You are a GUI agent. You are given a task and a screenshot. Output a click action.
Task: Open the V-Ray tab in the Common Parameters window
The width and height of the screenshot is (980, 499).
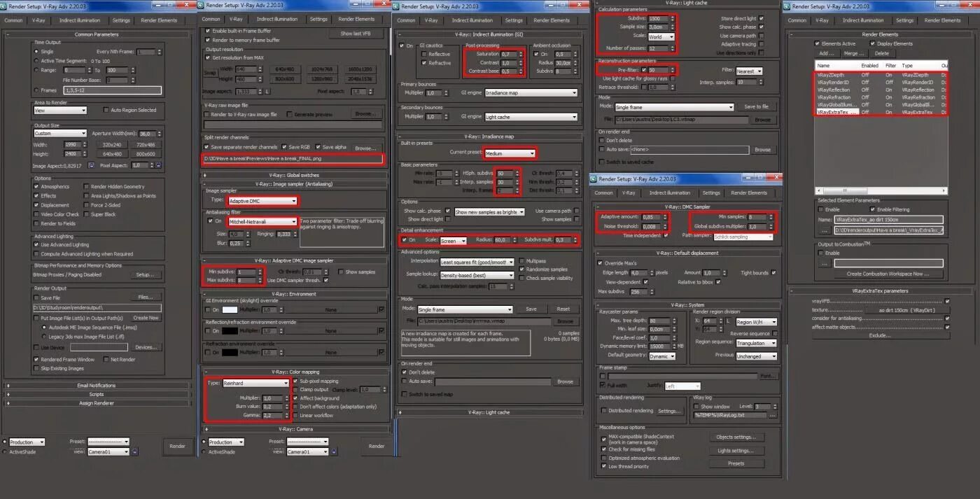point(39,20)
